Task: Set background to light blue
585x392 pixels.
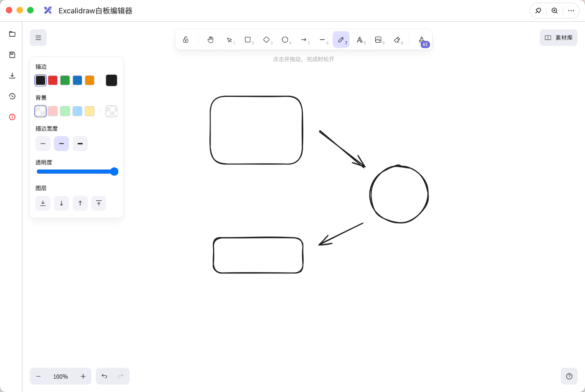Action: [x=77, y=111]
